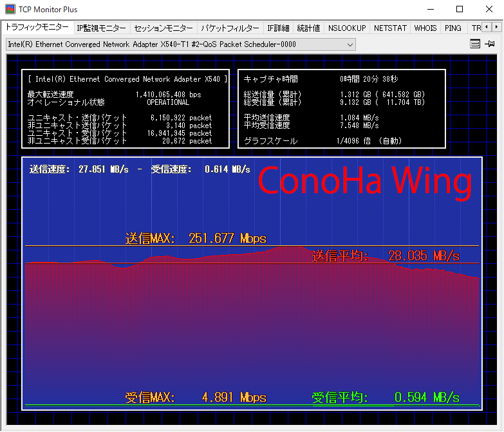Open the セッションモニター tab
Screen dimensions: 504x432
(163, 28)
